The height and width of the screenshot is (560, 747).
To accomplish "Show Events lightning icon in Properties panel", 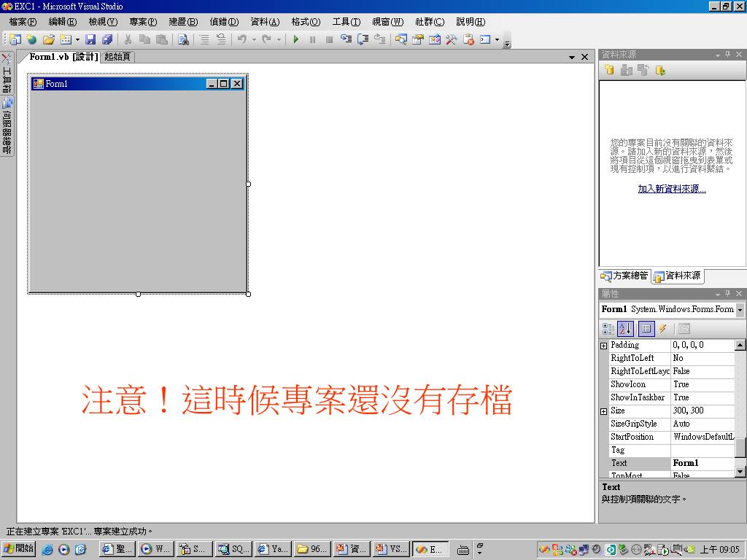I will [x=662, y=329].
